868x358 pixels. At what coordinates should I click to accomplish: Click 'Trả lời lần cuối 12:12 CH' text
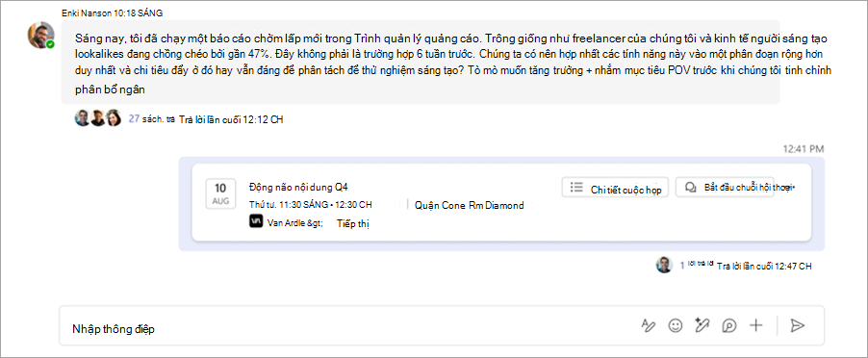click(231, 119)
